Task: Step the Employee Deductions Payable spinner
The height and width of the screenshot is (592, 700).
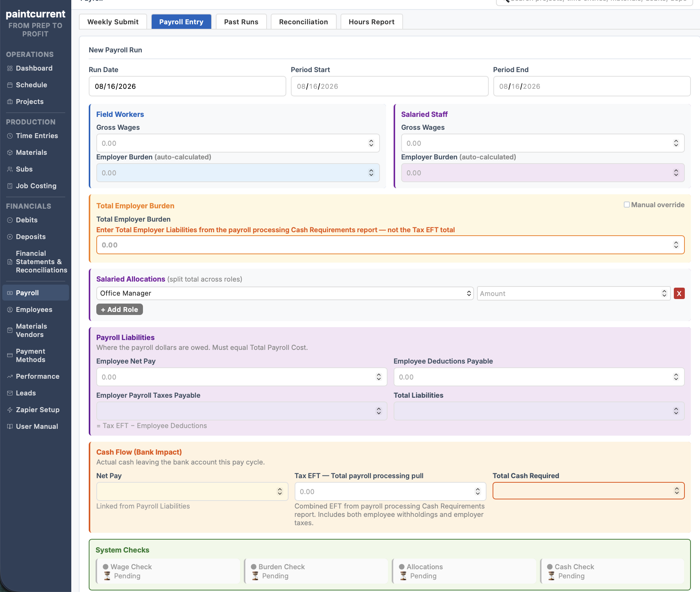Action: (x=676, y=377)
